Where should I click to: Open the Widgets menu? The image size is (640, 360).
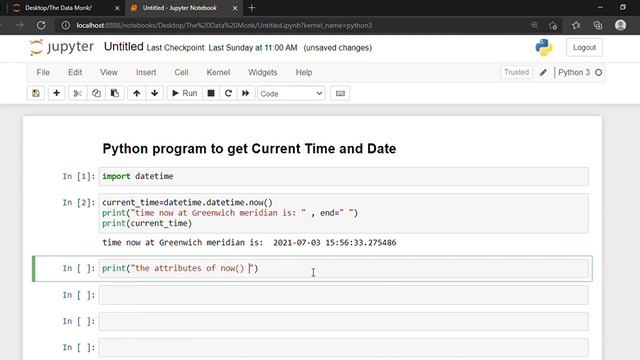pos(262,72)
